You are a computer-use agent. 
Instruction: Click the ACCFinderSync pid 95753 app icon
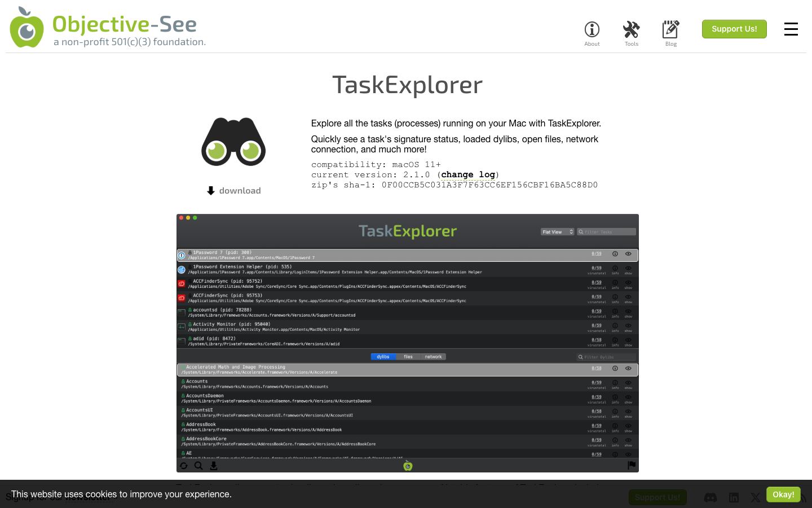click(x=182, y=298)
